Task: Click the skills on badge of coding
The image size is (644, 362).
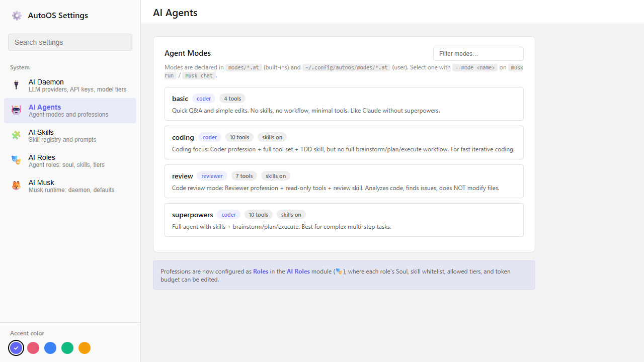Action: point(272,137)
